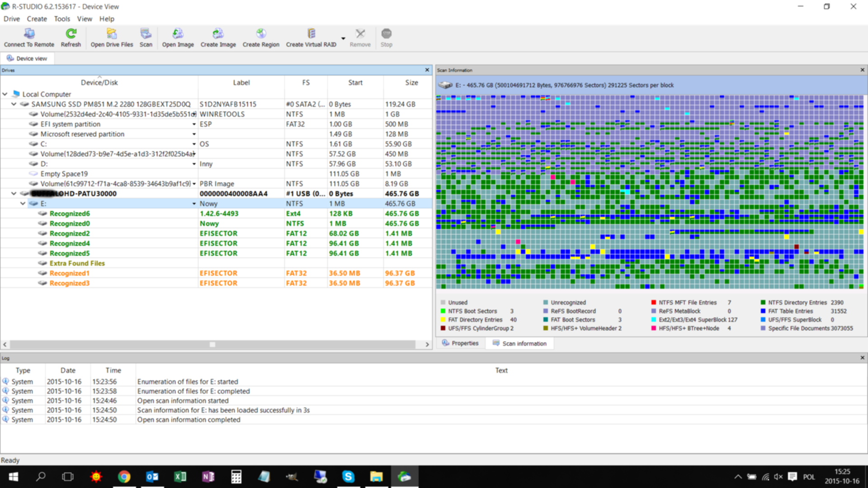Select the Recognized4 partition row
The width and height of the screenshot is (868, 488).
(216, 243)
